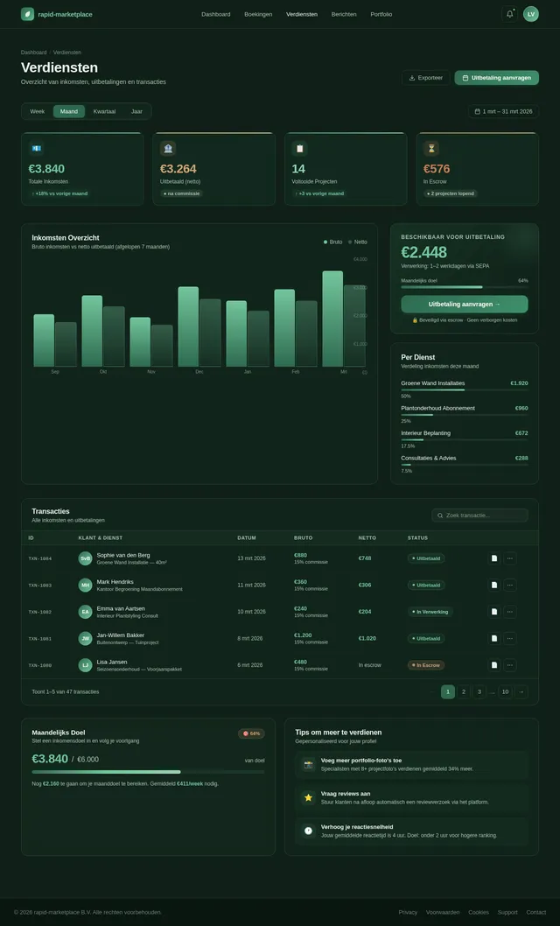560x926 pixels.
Task: Toggle the Netto chart legend series
Action: click(x=358, y=242)
